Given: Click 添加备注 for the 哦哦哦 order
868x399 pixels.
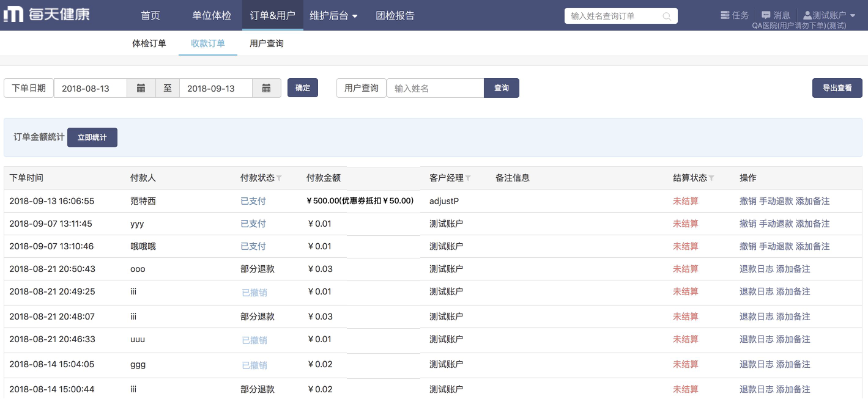Looking at the screenshot, I should pos(813,246).
